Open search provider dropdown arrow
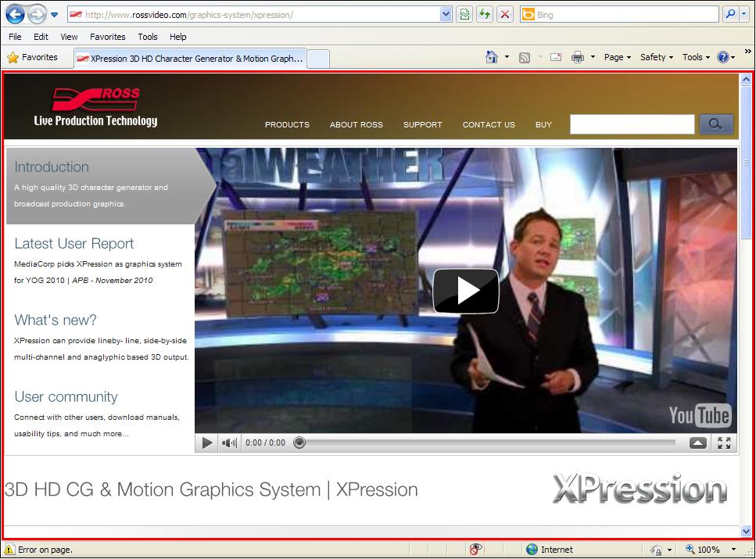The height and width of the screenshot is (559, 756). (744, 15)
